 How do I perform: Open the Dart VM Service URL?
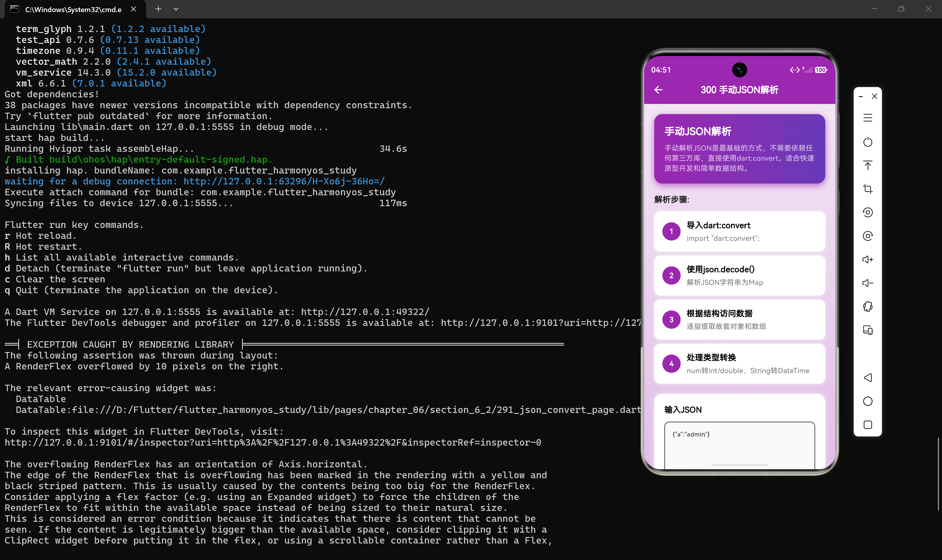tap(365, 312)
